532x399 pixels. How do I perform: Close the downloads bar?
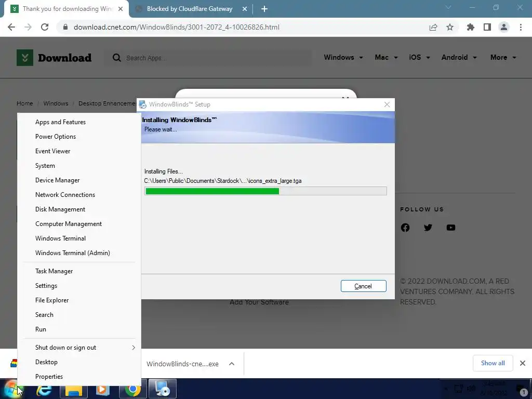click(523, 363)
